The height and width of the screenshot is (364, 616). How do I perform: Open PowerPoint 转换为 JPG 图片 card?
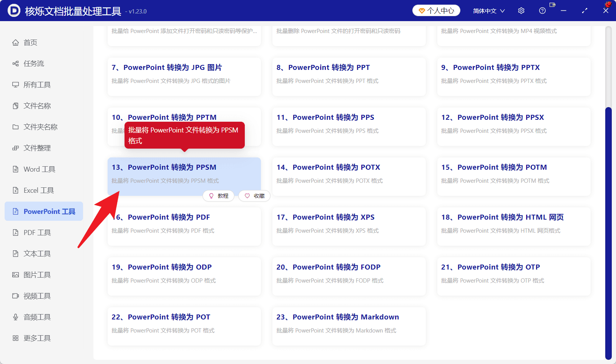pos(184,77)
